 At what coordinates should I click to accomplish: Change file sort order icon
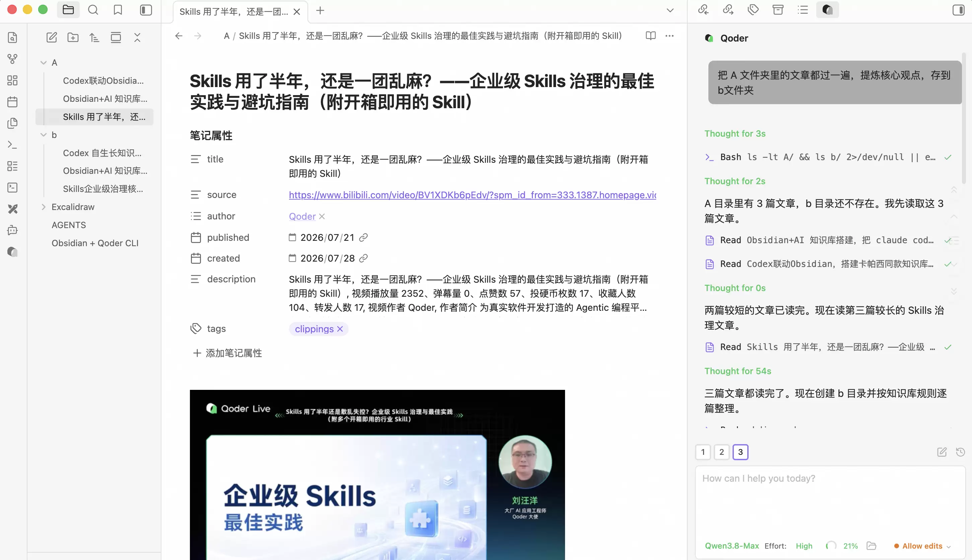(94, 37)
